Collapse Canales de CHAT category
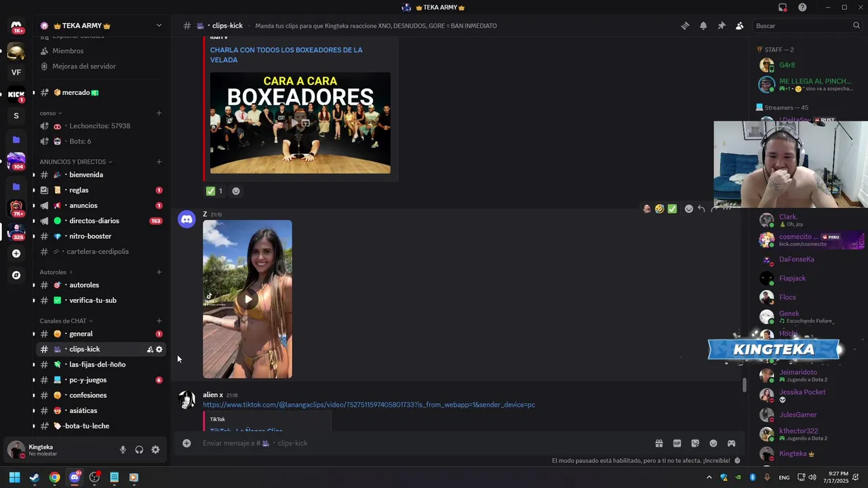 pos(66,321)
